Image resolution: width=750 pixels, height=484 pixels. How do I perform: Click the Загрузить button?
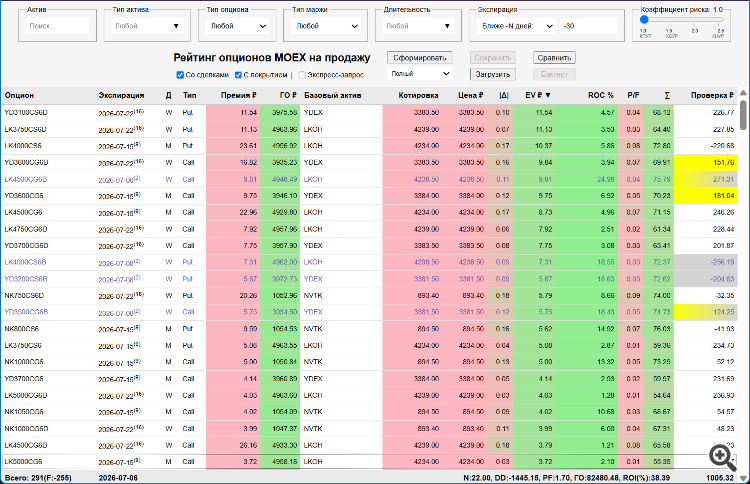pyautogui.click(x=493, y=74)
